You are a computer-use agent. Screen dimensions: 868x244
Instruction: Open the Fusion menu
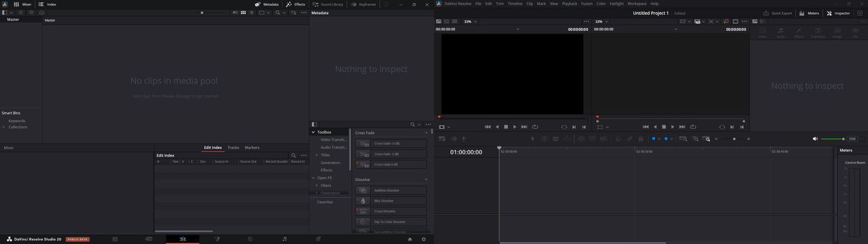point(587,3)
